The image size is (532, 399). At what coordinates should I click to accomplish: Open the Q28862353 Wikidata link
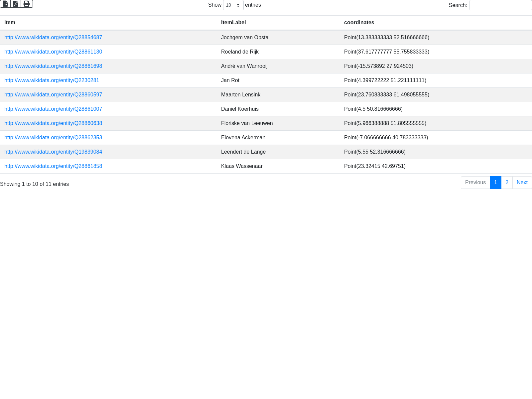coord(53,138)
